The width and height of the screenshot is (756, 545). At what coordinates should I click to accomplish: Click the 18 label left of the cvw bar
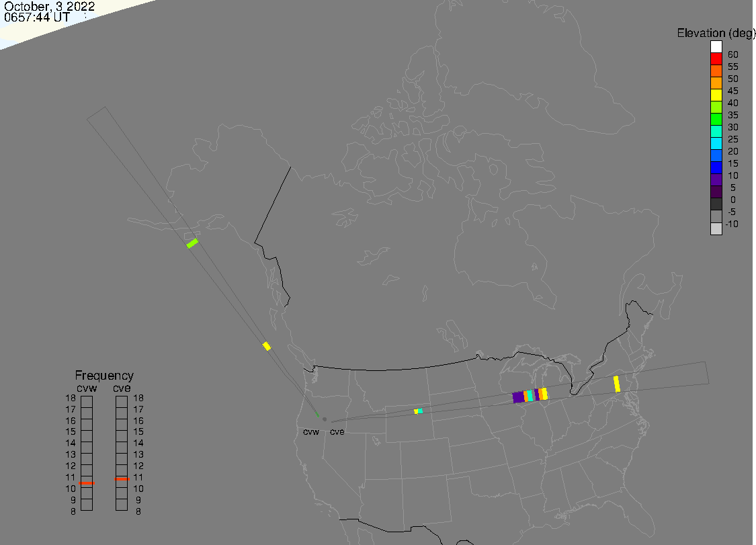pos(71,398)
